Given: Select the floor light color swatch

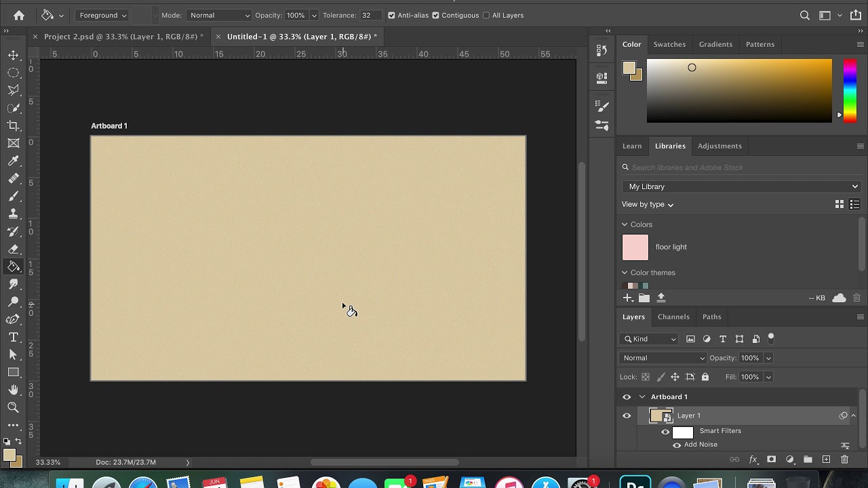Looking at the screenshot, I should coord(635,247).
